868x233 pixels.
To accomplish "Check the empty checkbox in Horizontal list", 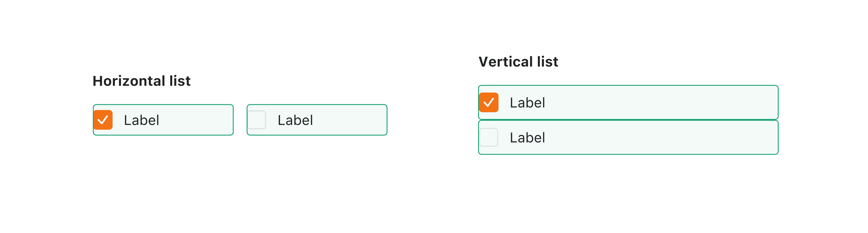I will coord(257,120).
